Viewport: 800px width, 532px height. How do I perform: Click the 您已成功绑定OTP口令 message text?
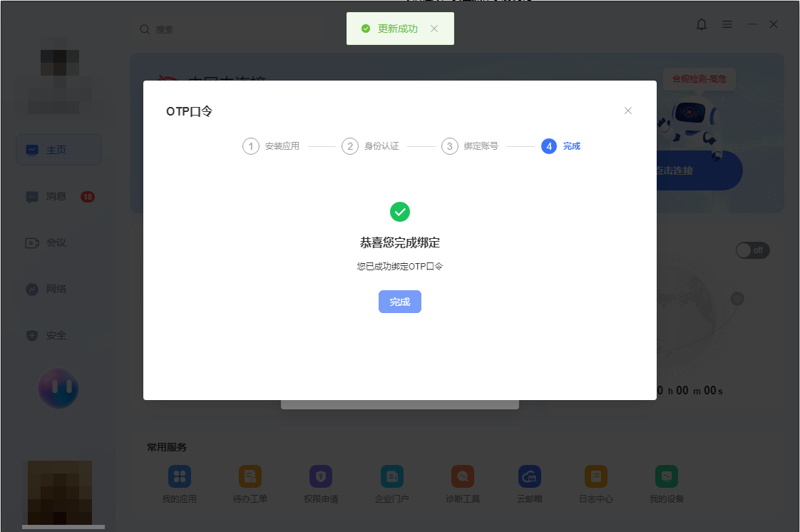coord(399,266)
